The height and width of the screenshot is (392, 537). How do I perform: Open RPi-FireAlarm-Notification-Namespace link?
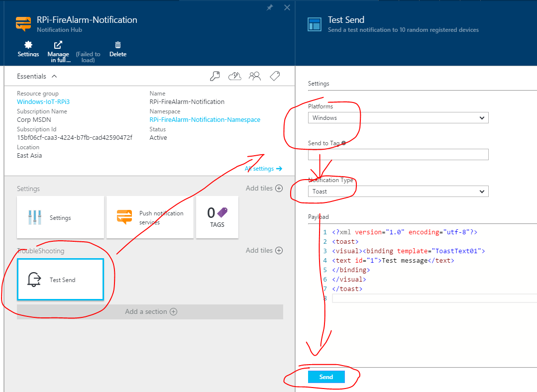point(205,119)
